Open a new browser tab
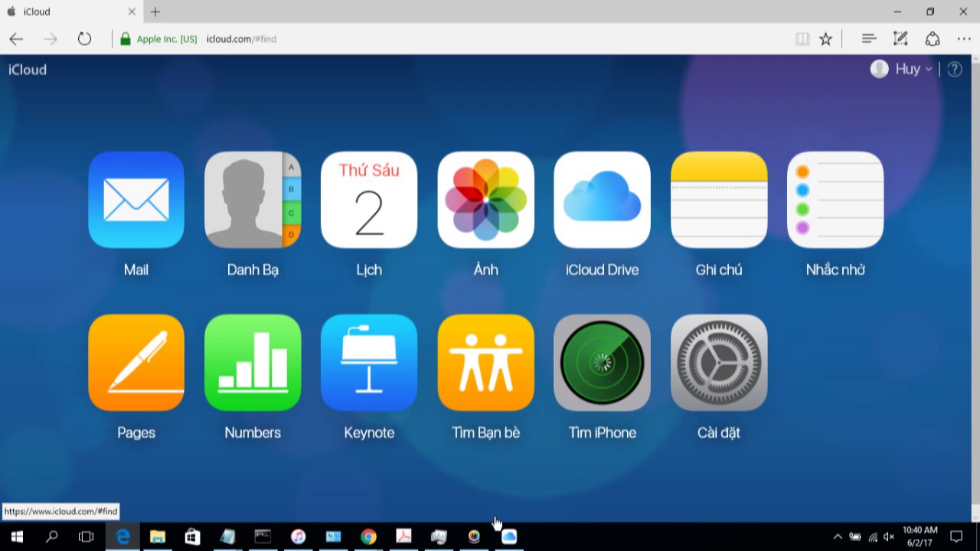Viewport: 980px width, 551px height. tap(155, 11)
